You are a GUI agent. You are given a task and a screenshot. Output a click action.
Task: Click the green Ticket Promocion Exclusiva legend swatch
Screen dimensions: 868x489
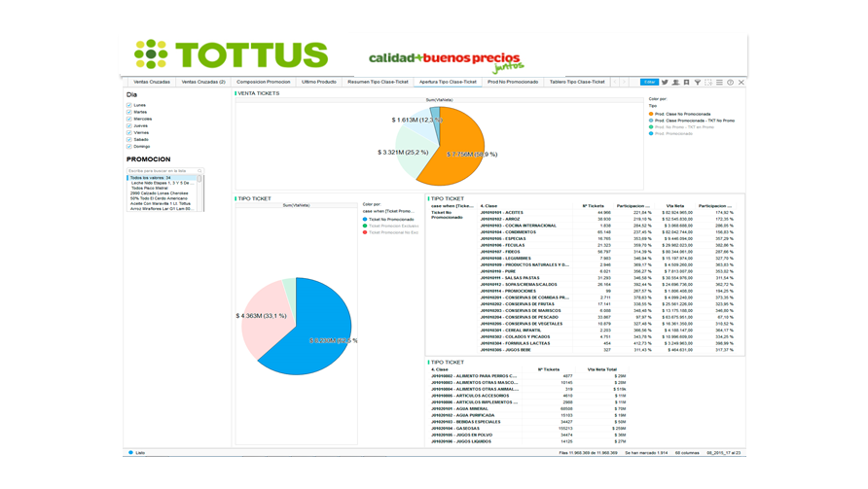pyautogui.click(x=365, y=226)
